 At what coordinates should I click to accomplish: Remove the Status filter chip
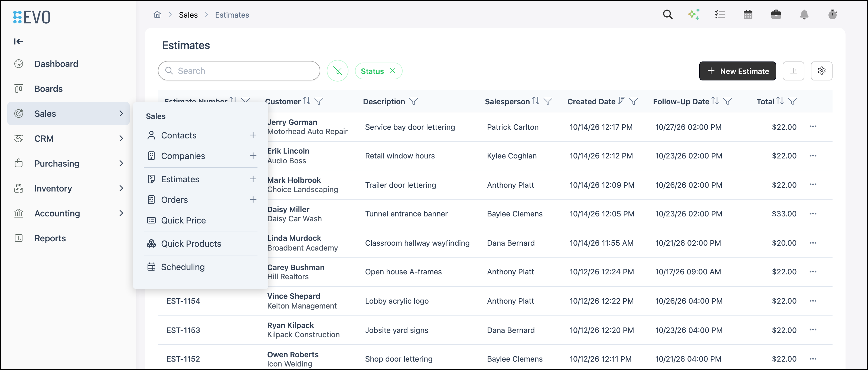click(392, 71)
